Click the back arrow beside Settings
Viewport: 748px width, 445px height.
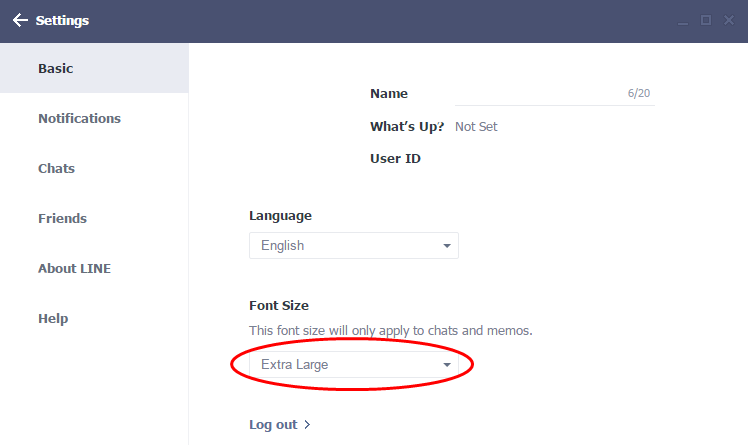(x=20, y=20)
